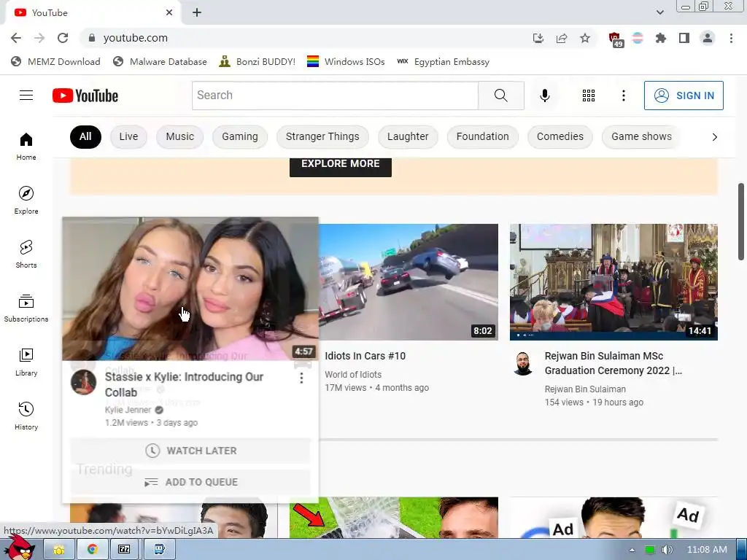Select the Game shows filter chip

pos(641,137)
